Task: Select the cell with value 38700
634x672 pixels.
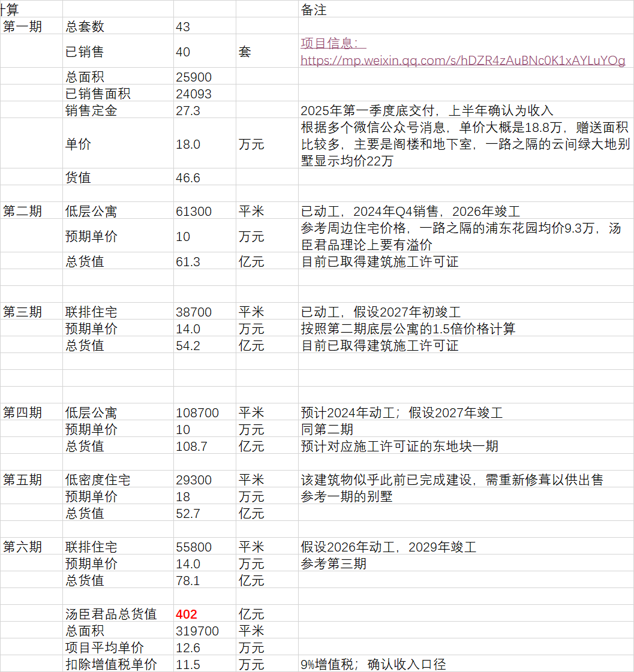Action: [205, 311]
